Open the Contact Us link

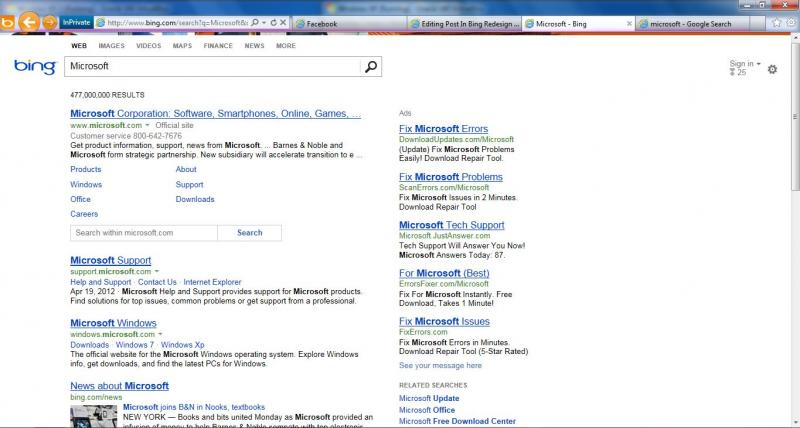click(157, 282)
